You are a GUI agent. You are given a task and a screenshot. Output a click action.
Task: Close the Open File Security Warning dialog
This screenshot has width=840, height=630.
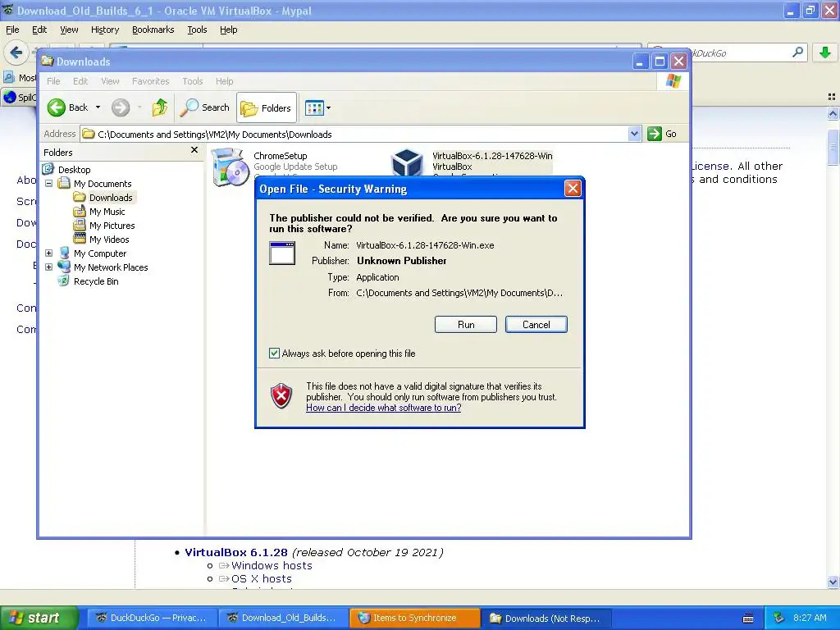click(x=573, y=189)
